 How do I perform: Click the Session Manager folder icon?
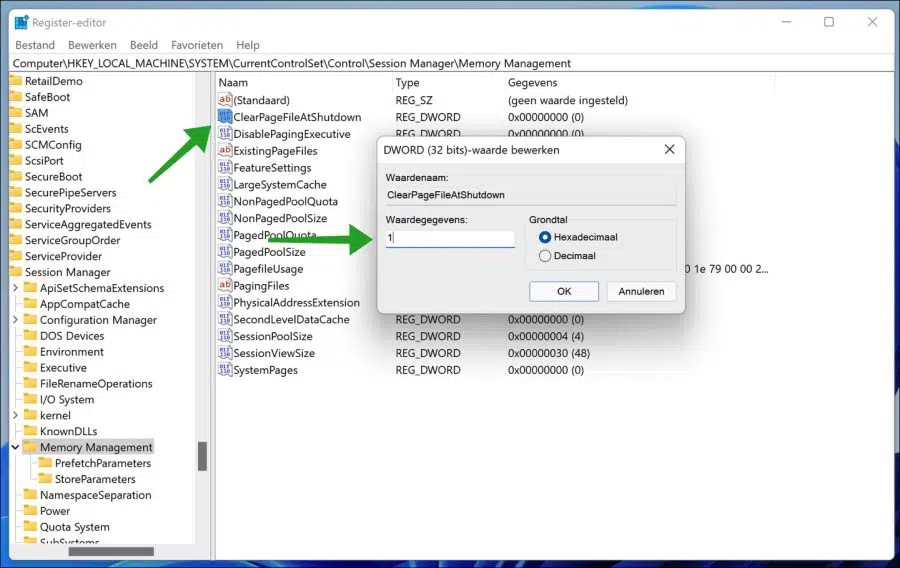coord(15,271)
